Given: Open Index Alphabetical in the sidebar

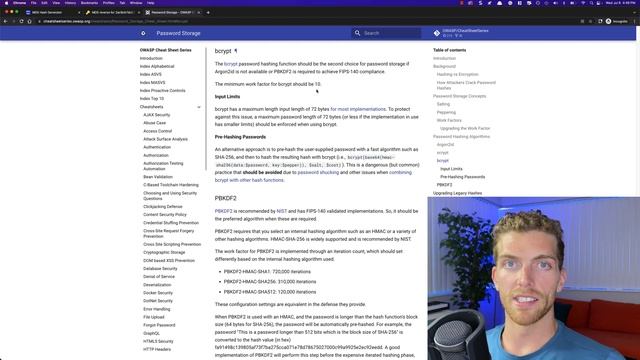Looking at the screenshot, I should 157,67.
